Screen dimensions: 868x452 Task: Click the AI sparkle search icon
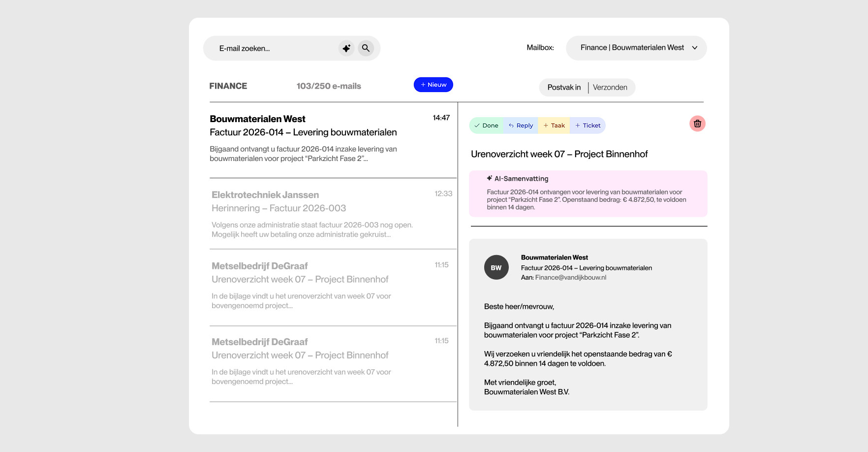point(346,48)
